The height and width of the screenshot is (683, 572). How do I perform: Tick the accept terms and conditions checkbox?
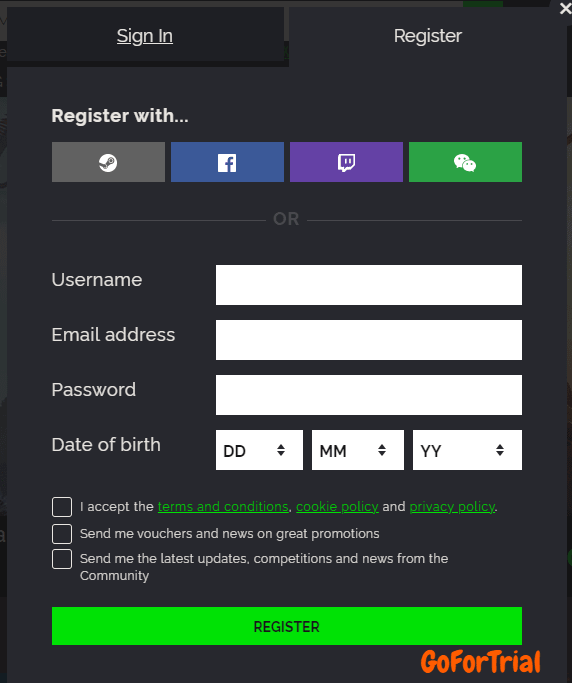62,507
